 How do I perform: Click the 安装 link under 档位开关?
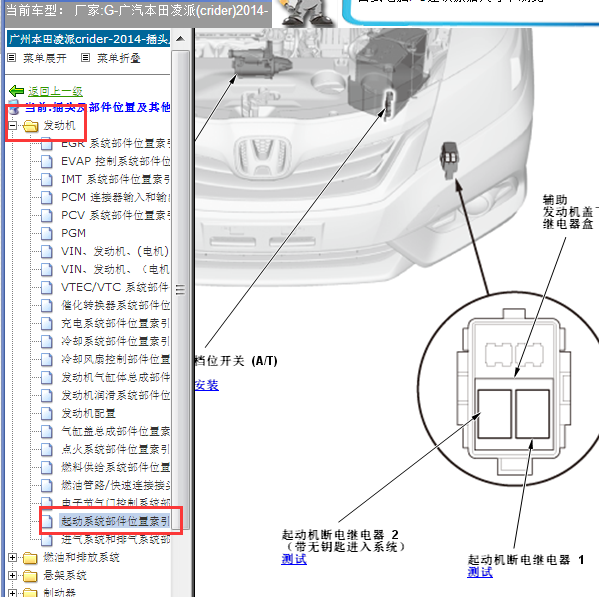coord(207,385)
